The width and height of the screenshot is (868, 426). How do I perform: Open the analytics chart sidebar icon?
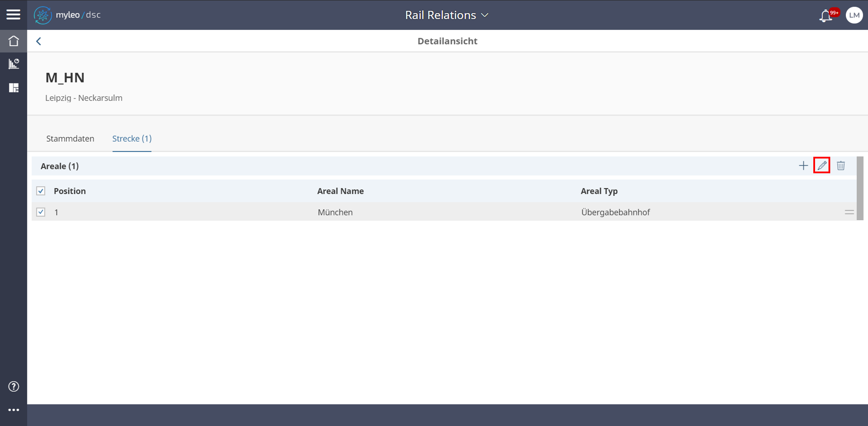(13, 64)
